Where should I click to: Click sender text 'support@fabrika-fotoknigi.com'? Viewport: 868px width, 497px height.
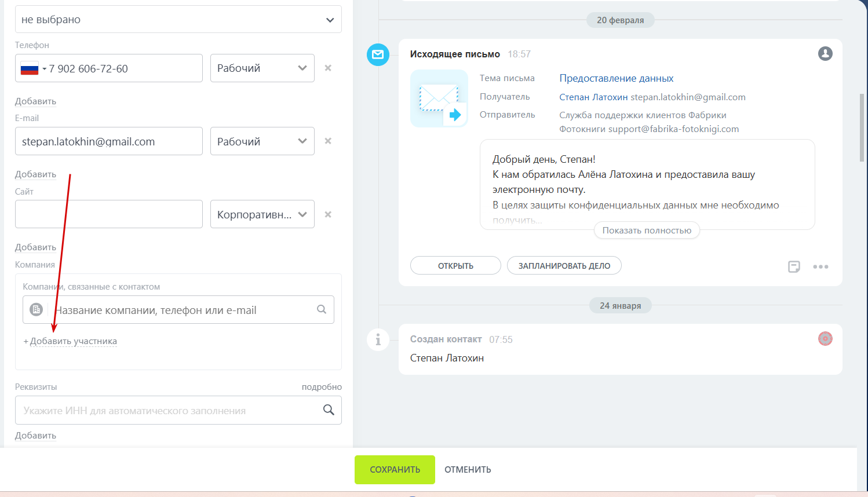pyautogui.click(x=673, y=129)
